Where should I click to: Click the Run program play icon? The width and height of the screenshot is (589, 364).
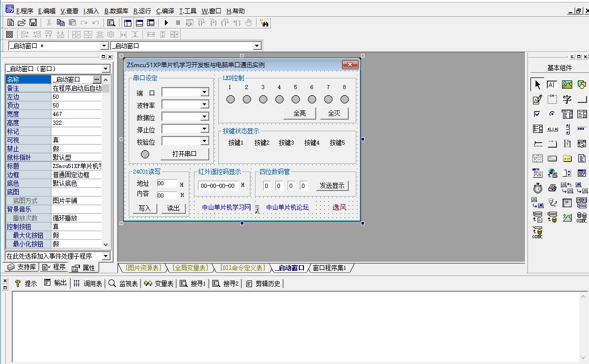(x=166, y=23)
